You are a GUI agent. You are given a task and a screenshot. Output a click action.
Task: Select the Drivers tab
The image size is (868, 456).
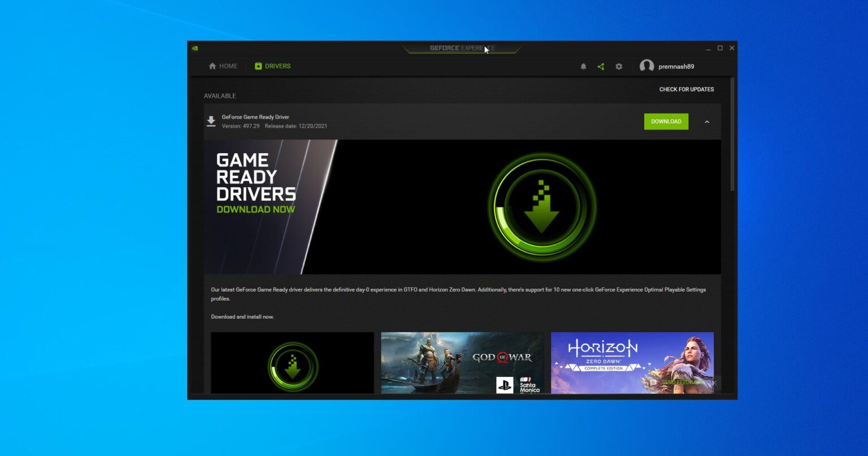point(272,66)
